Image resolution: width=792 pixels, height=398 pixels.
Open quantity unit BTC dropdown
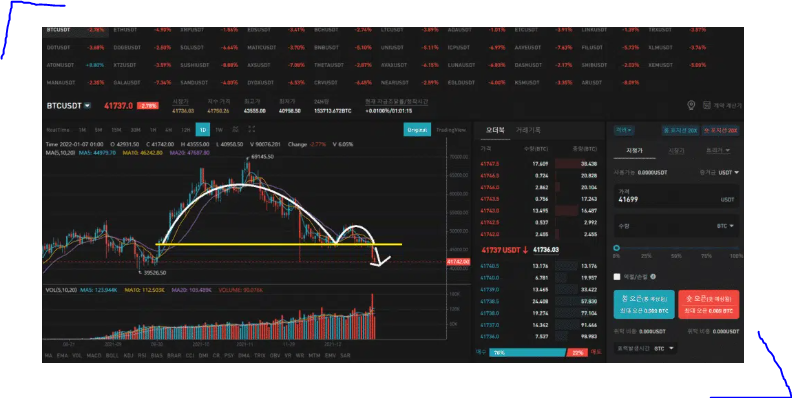725,226
